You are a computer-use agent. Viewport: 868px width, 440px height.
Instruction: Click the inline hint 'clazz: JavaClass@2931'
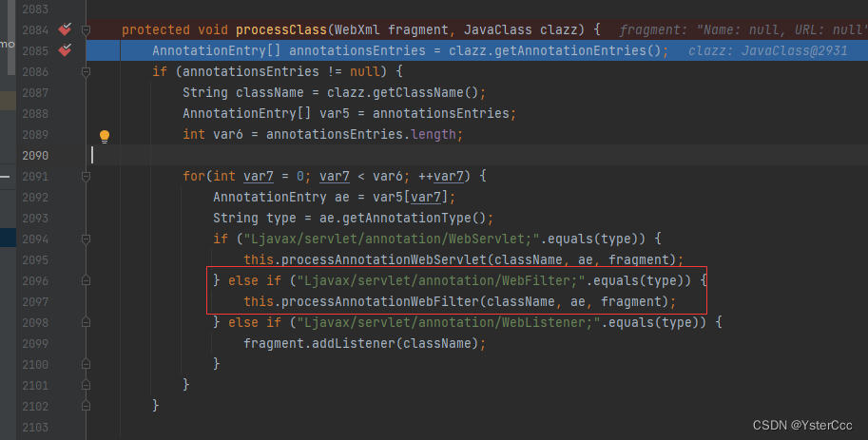point(768,51)
